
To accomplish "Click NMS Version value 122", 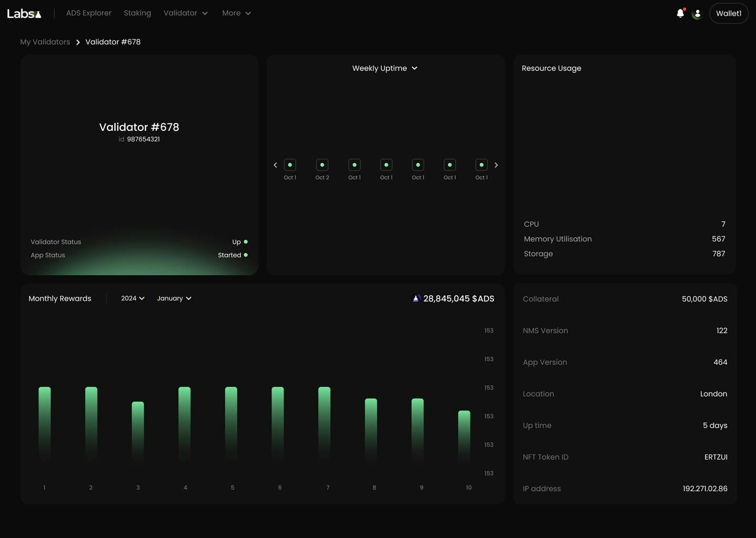I will pyautogui.click(x=722, y=330).
